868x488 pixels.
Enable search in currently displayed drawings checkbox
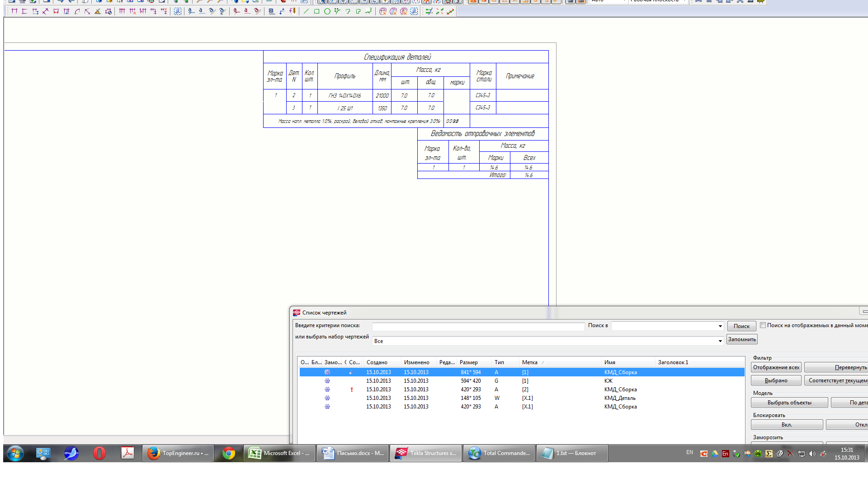(763, 325)
